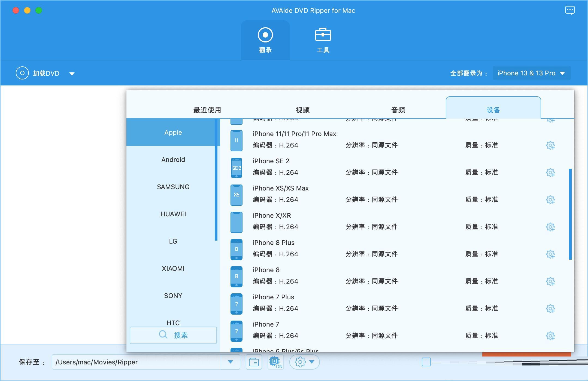The image size is (588, 381).
Task: Choose the iPhone 7 profile name
Action: pyautogui.click(x=266, y=324)
